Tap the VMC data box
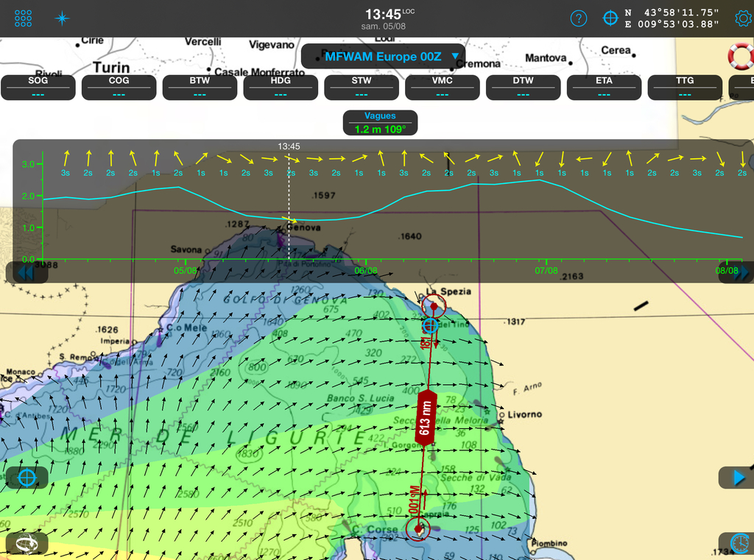 tap(442, 88)
